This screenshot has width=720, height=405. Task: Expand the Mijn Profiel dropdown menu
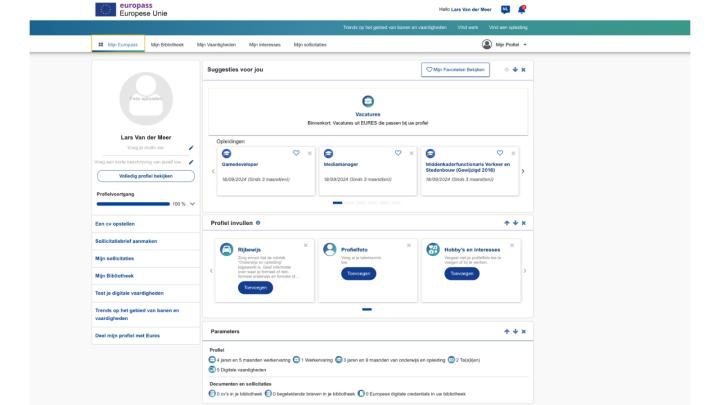[525, 44]
